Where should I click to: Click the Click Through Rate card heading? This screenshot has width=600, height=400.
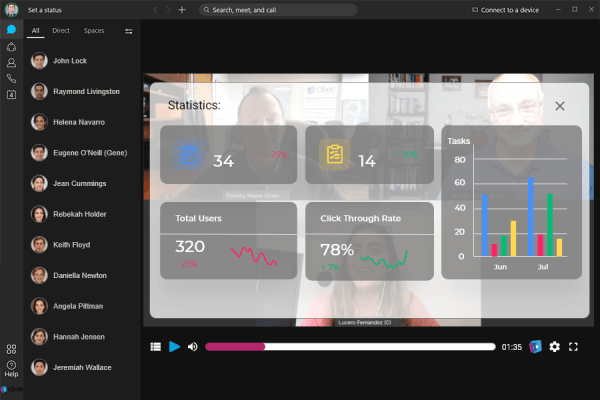[360, 218]
